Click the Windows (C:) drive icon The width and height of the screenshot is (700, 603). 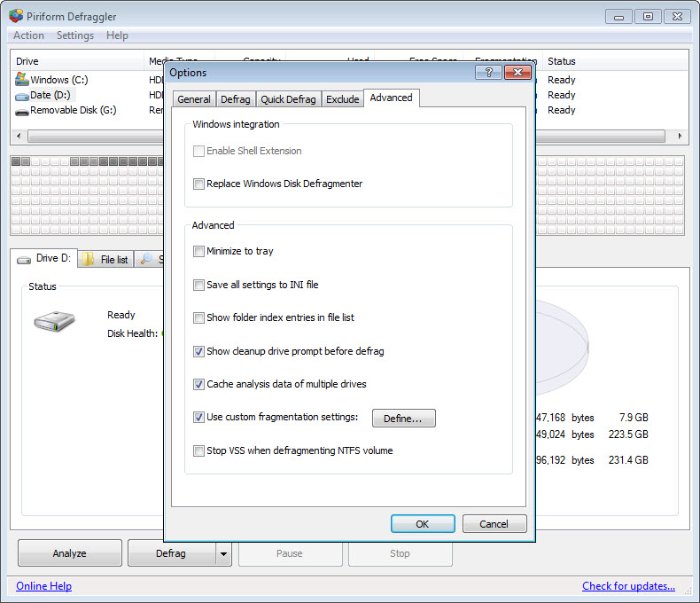tap(22, 80)
